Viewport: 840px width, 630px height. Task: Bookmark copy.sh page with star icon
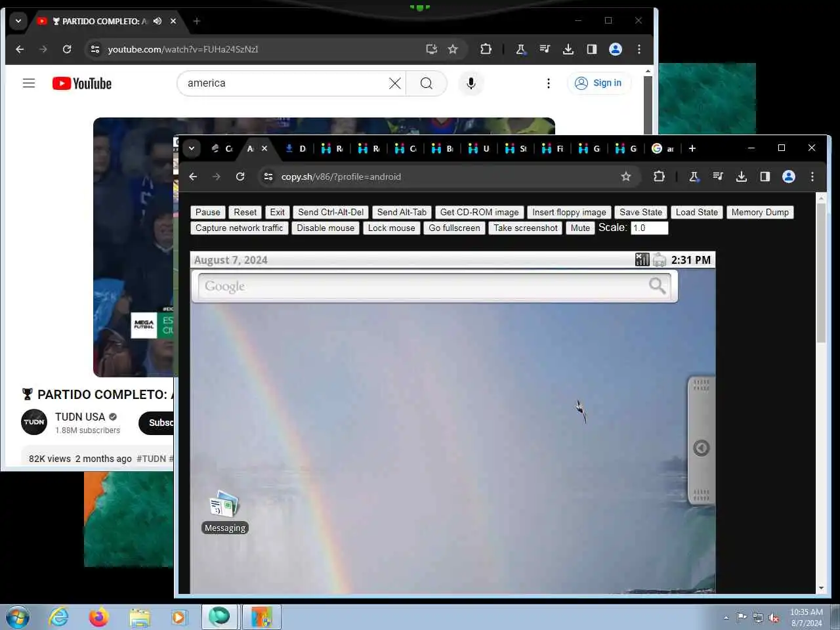click(x=626, y=177)
